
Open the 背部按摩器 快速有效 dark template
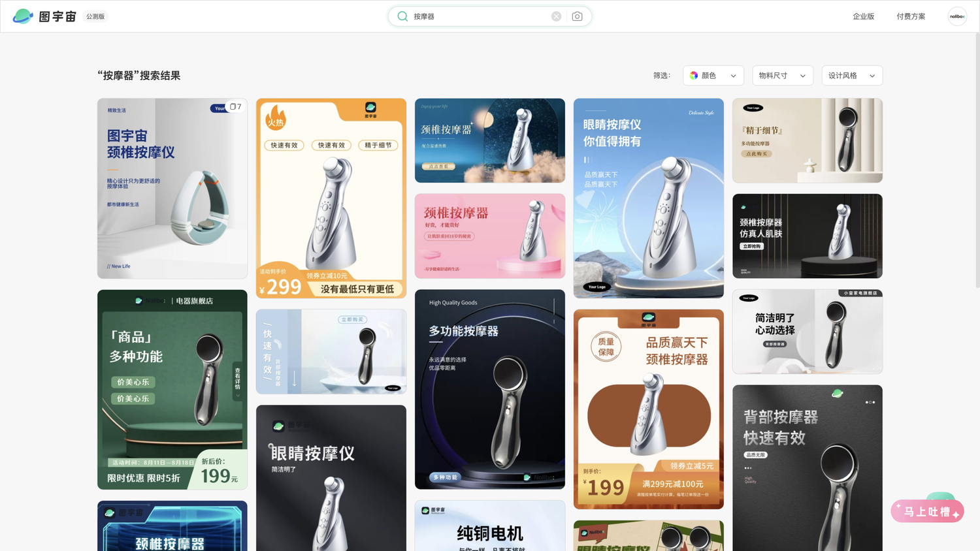tap(808, 467)
